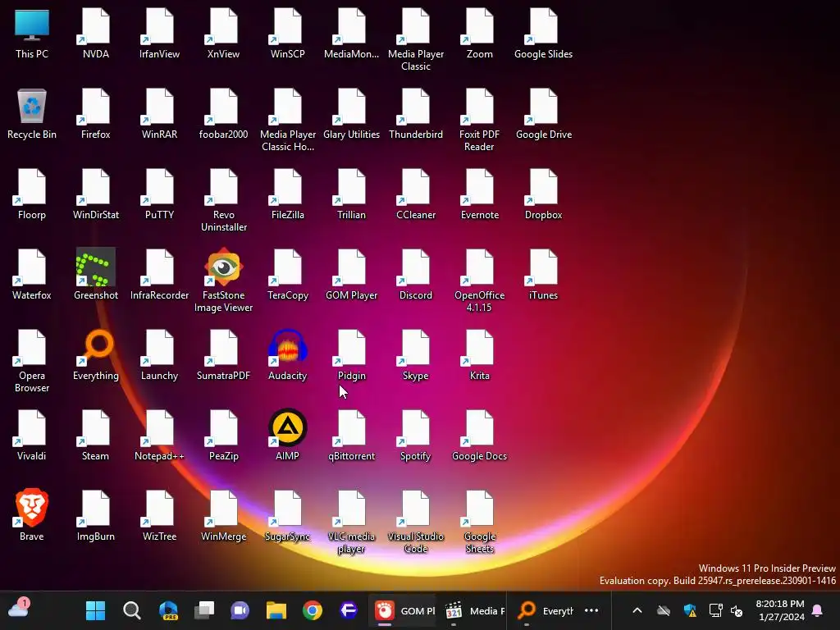Launch Google Chrome from the taskbar
The width and height of the screenshot is (840, 630).
pyautogui.click(x=313, y=610)
